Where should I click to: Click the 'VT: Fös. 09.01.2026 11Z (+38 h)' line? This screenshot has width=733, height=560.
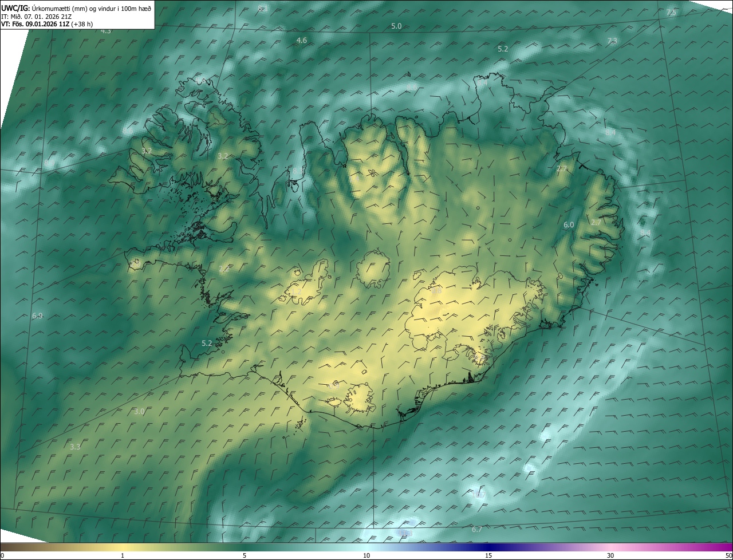(x=47, y=24)
